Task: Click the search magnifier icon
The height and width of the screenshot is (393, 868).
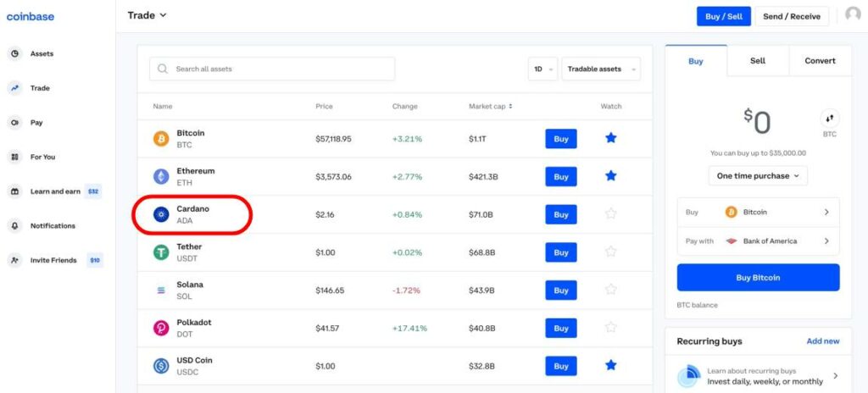Action: click(163, 69)
